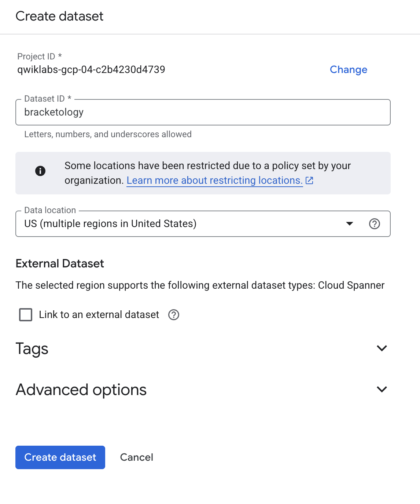Screen dimensions: 420x504
Task: Click the Create dataset button
Action: point(60,457)
